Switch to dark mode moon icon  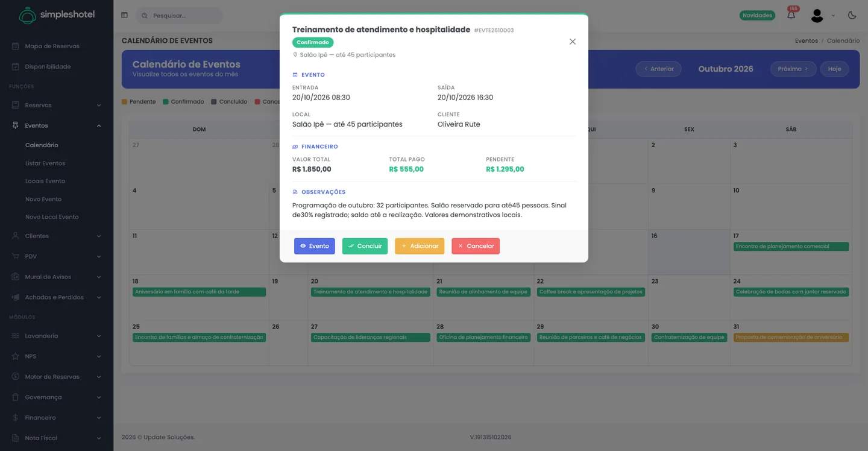coord(852,15)
